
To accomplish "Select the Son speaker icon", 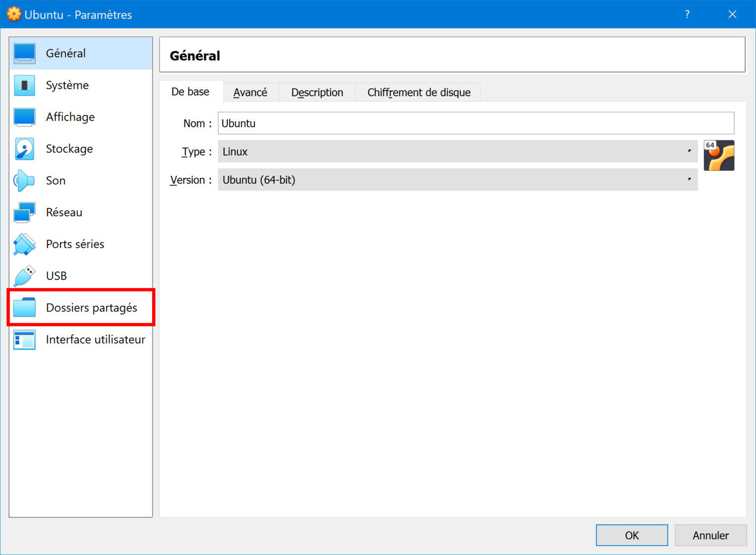I will point(24,180).
